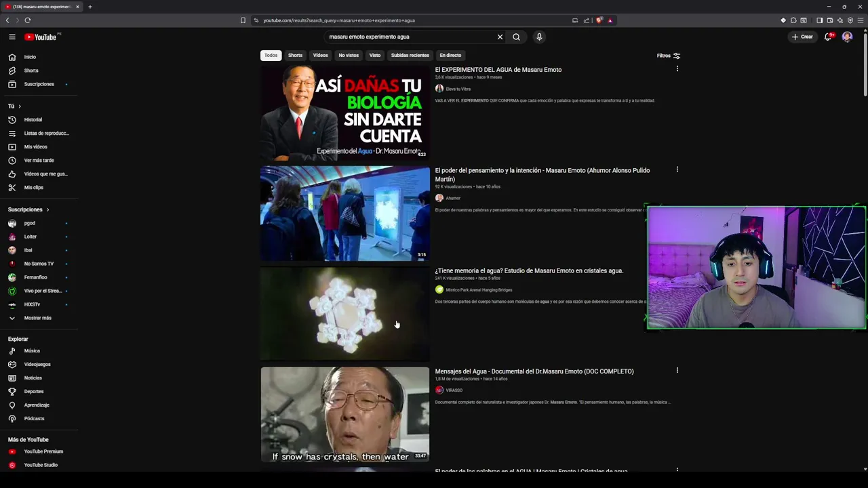The height and width of the screenshot is (488, 868).
Task: Select the Visto filter chip
Action: (x=375, y=56)
